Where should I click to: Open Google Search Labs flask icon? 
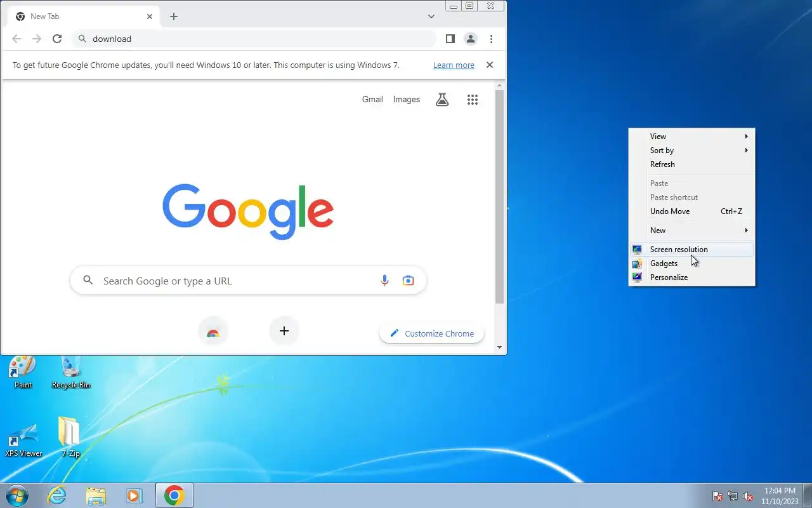click(x=442, y=100)
